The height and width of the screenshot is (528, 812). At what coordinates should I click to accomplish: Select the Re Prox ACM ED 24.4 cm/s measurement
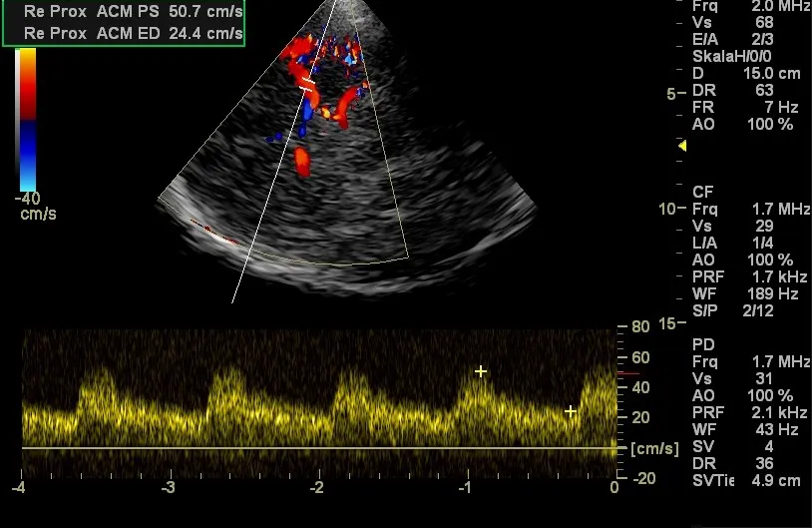click(x=133, y=33)
